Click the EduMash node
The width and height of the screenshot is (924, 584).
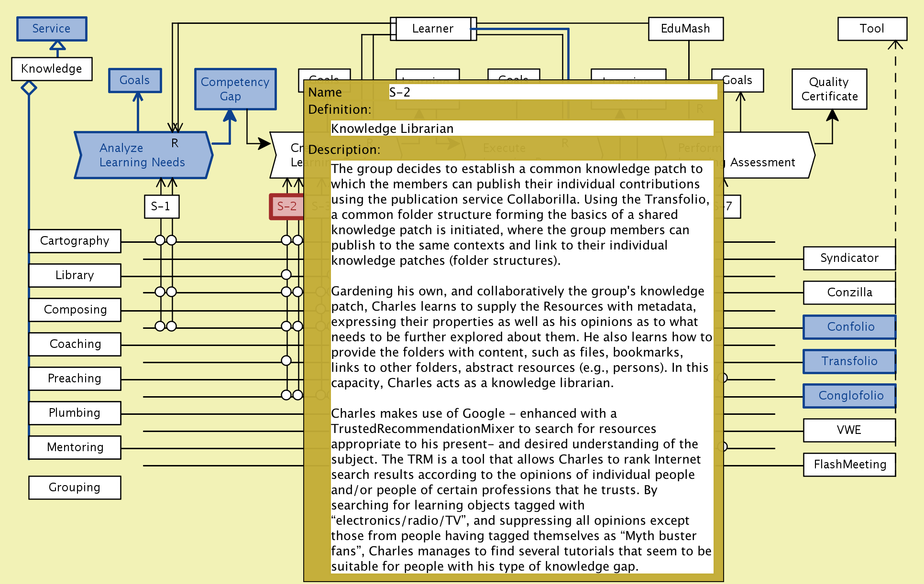(685, 29)
